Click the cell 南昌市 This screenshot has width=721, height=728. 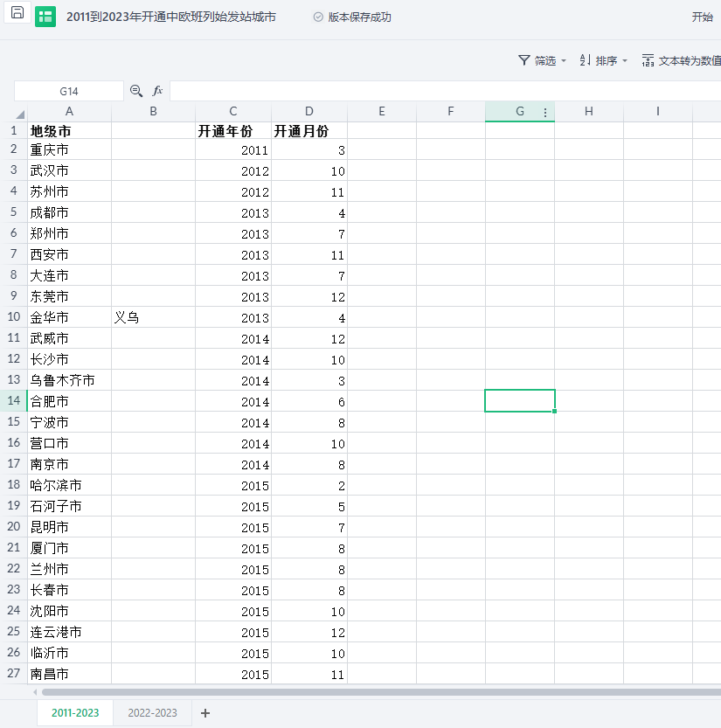pos(69,674)
